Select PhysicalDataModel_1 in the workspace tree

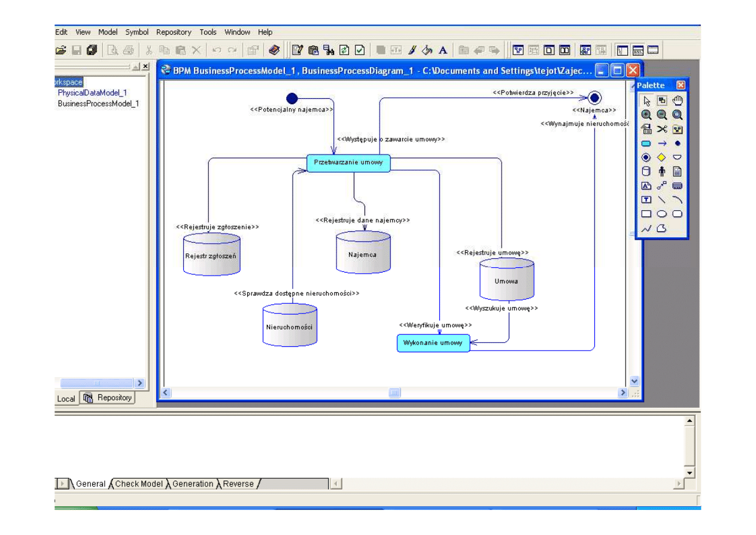pyautogui.click(x=92, y=93)
